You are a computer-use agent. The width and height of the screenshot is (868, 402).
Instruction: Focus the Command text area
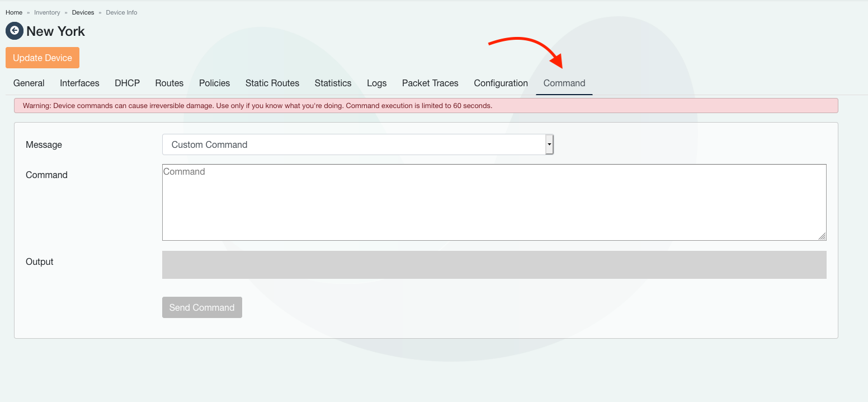[494, 202]
